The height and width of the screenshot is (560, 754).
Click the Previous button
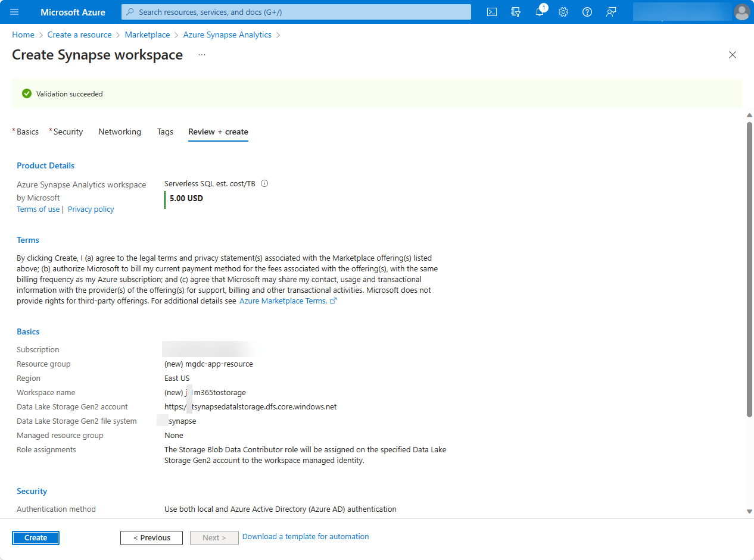(x=151, y=537)
